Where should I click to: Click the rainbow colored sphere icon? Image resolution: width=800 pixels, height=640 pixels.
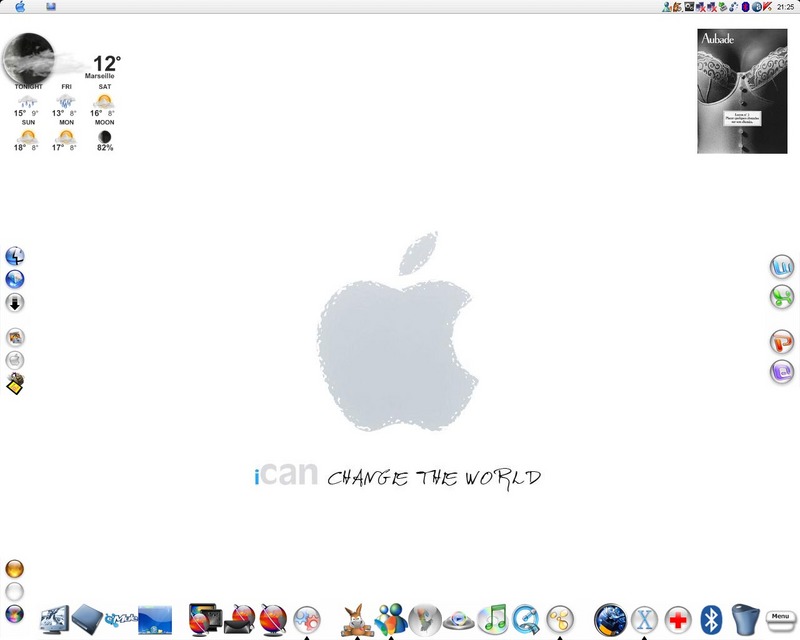[14, 614]
